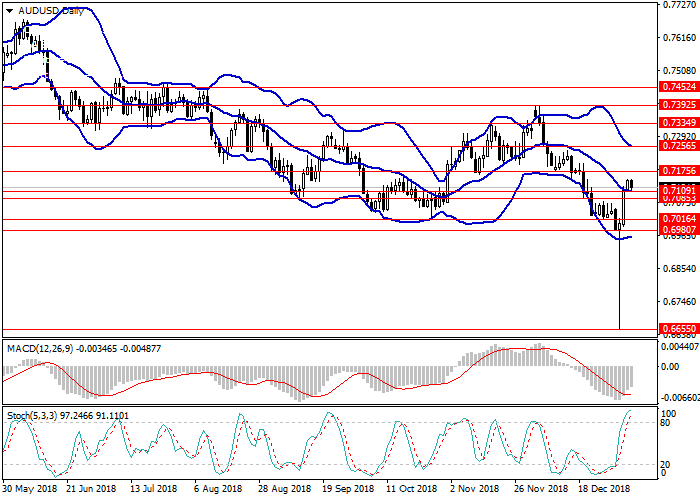Viewport: 700px width, 500px height.
Task: Select the 0.73349 red price level tag
Action: [x=678, y=123]
